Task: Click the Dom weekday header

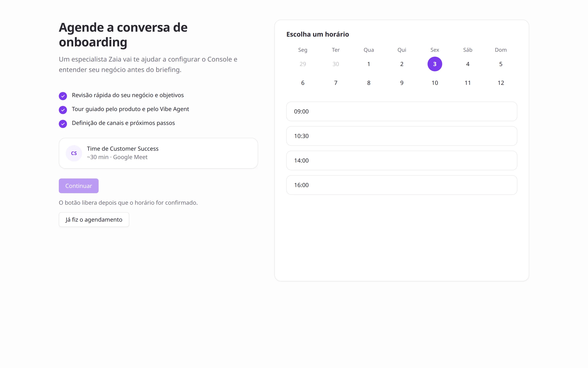Action: coord(501,50)
